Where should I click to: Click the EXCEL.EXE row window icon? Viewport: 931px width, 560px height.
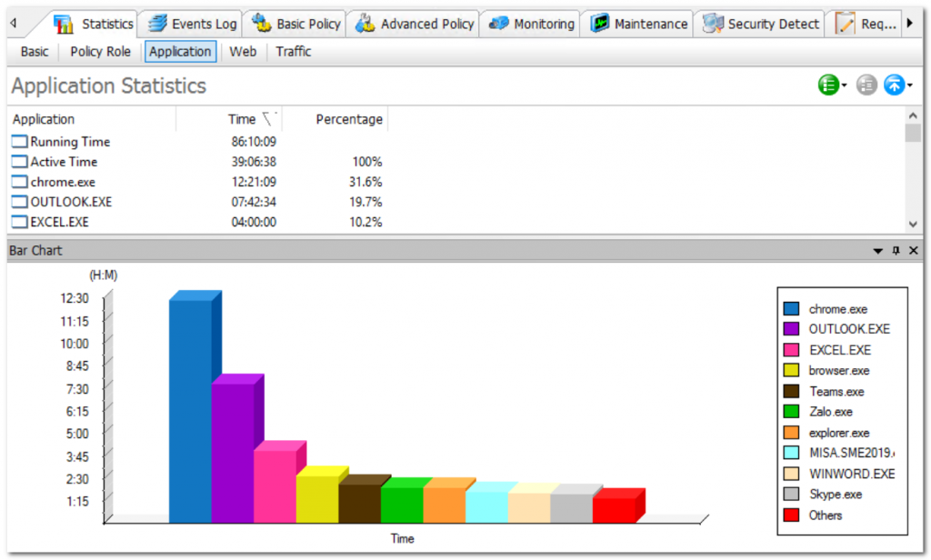(x=20, y=222)
